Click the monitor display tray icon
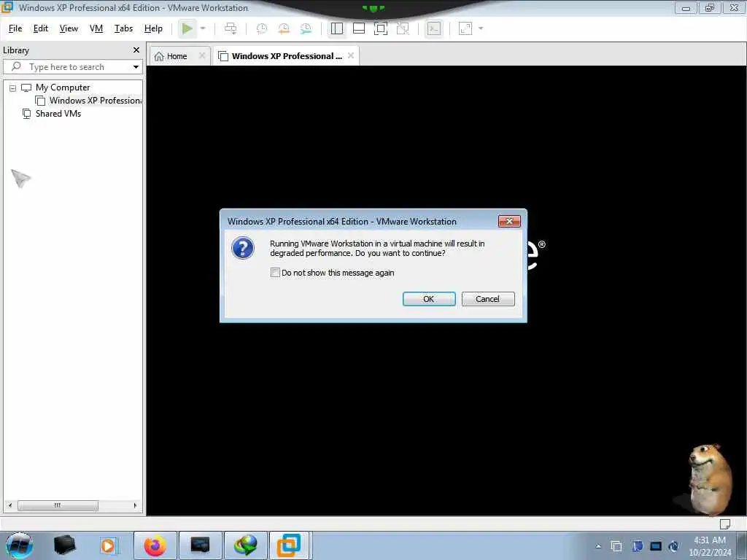Image resolution: width=747 pixels, height=560 pixels. (656, 546)
